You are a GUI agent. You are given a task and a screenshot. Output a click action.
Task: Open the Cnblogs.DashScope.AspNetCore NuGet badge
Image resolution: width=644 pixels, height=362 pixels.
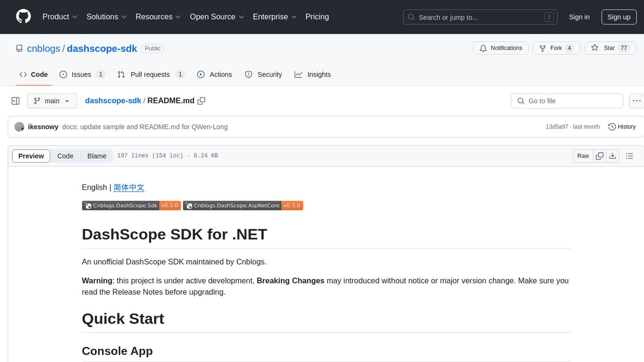[243, 206]
